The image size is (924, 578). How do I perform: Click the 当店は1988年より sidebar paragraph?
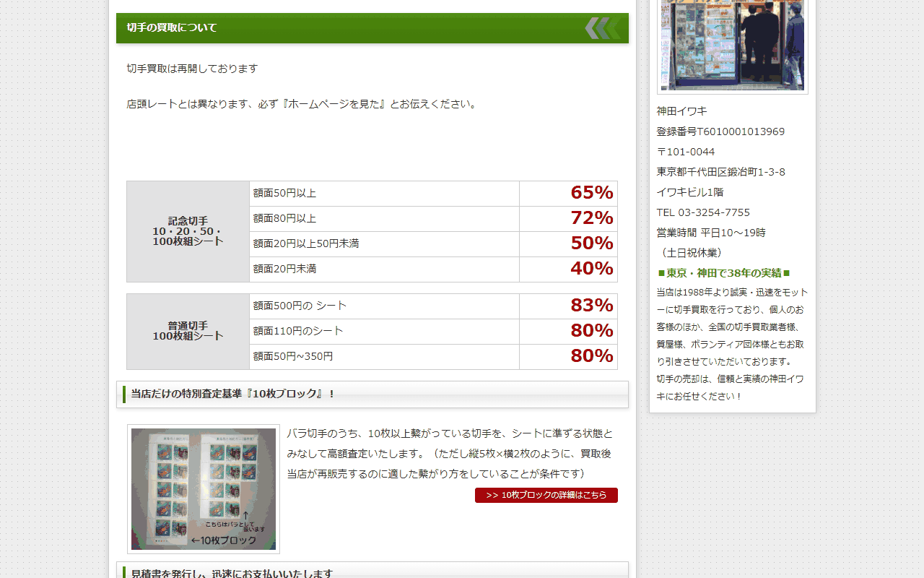(x=733, y=345)
